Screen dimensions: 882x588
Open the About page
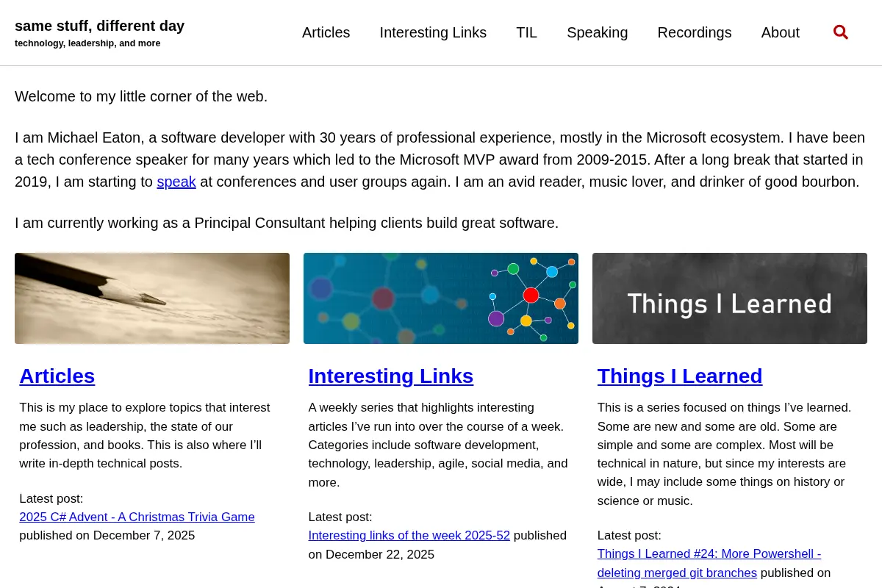[780, 32]
